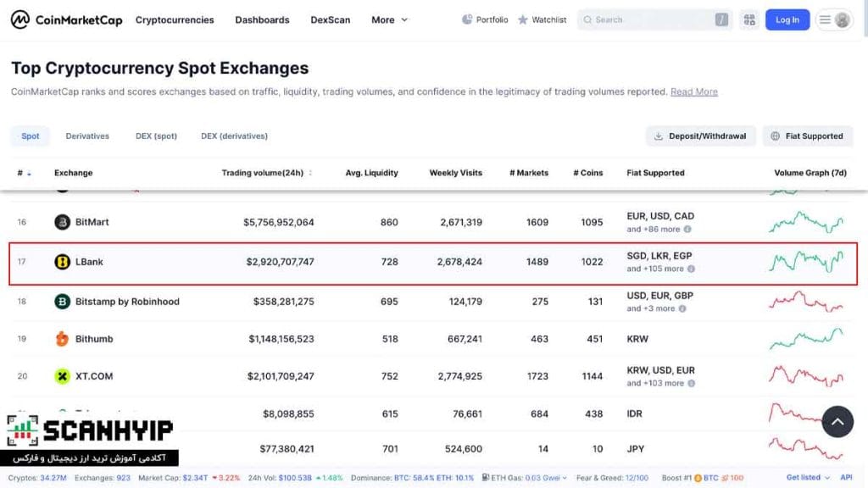
Task: Click the XT.COM exchange logo
Action: click(62, 376)
